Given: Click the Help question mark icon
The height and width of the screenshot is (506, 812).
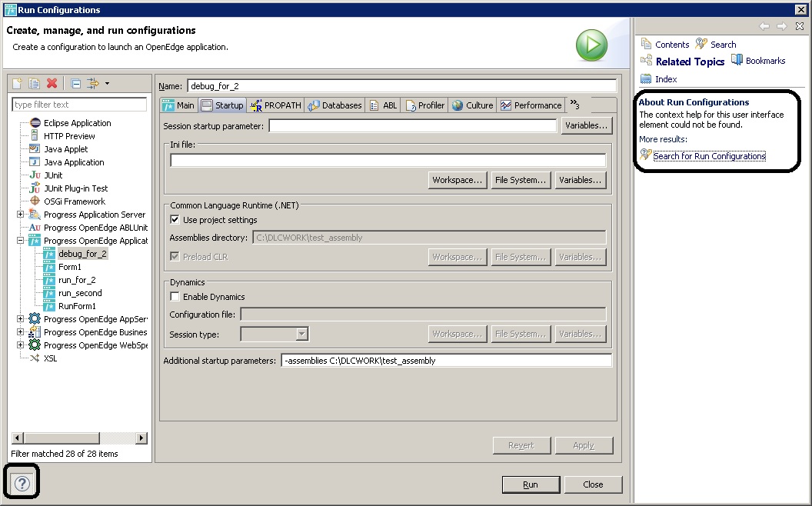Looking at the screenshot, I should pos(22,484).
